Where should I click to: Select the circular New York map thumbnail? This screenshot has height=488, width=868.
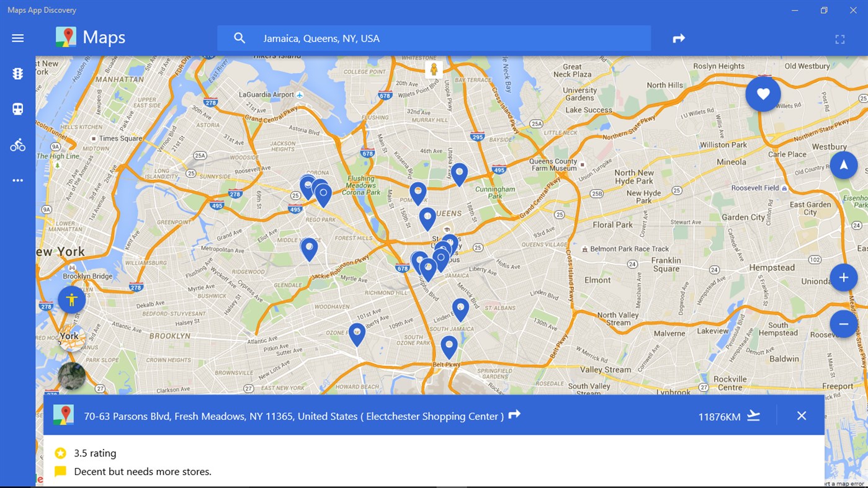(71, 337)
